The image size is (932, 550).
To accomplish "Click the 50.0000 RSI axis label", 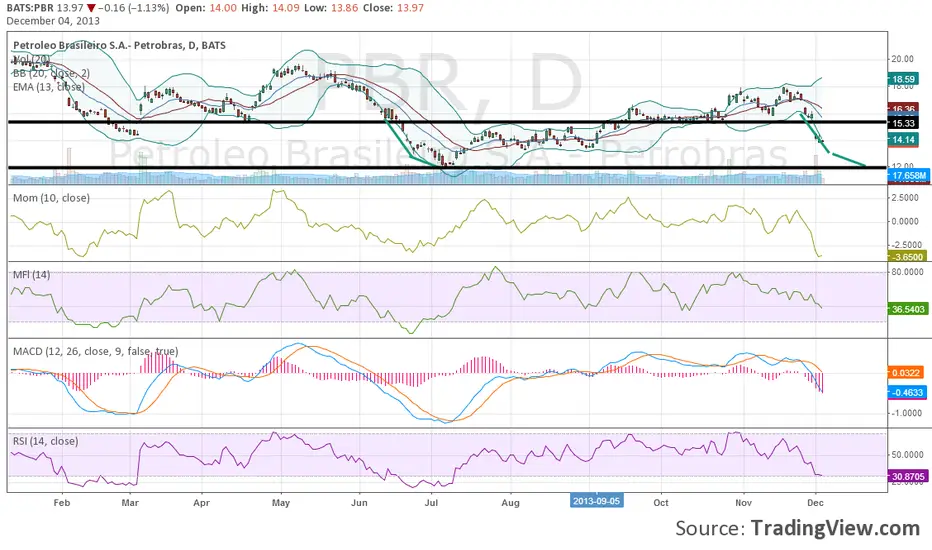I will 906,454.
